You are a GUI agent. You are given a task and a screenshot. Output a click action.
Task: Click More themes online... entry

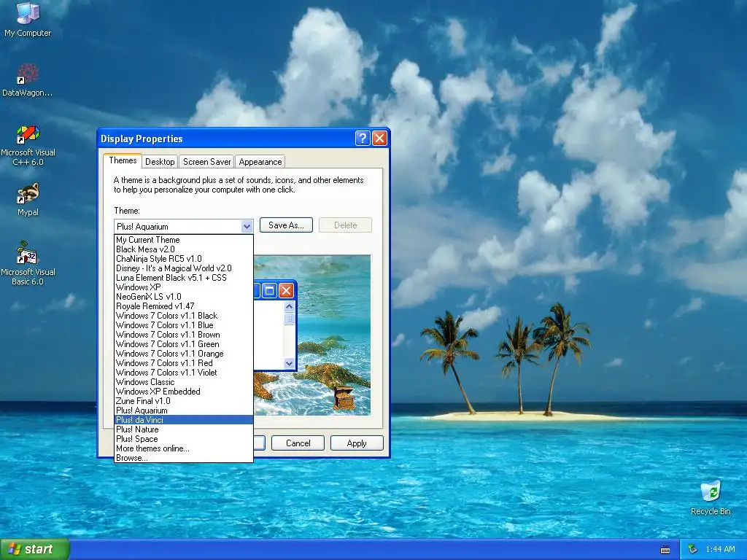click(184, 448)
